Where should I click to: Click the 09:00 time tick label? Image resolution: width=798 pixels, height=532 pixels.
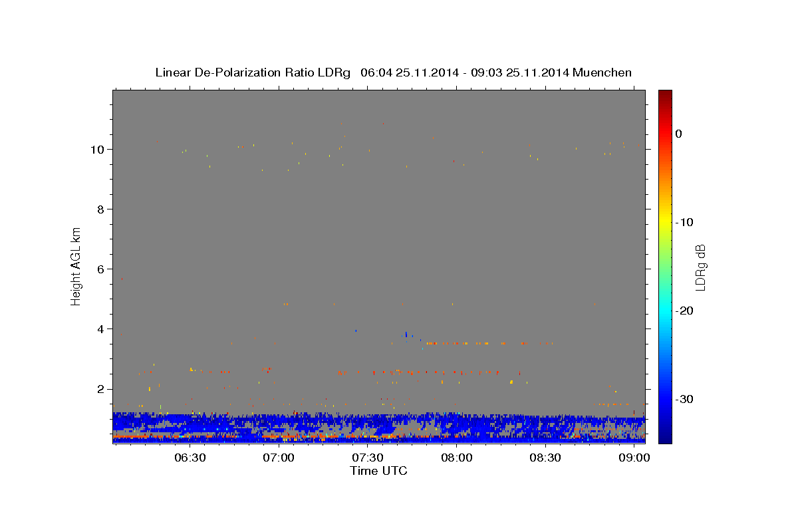coord(634,458)
